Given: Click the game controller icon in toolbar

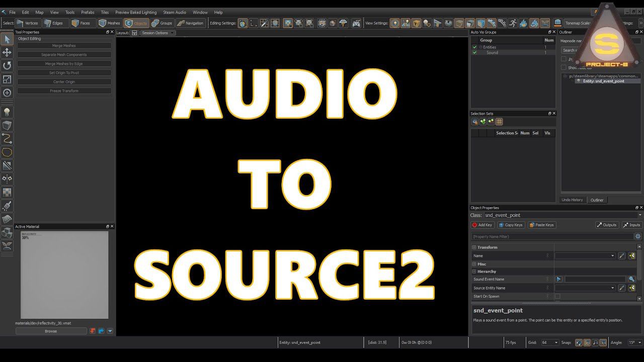Looking at the screenshot, I should 356,23.
